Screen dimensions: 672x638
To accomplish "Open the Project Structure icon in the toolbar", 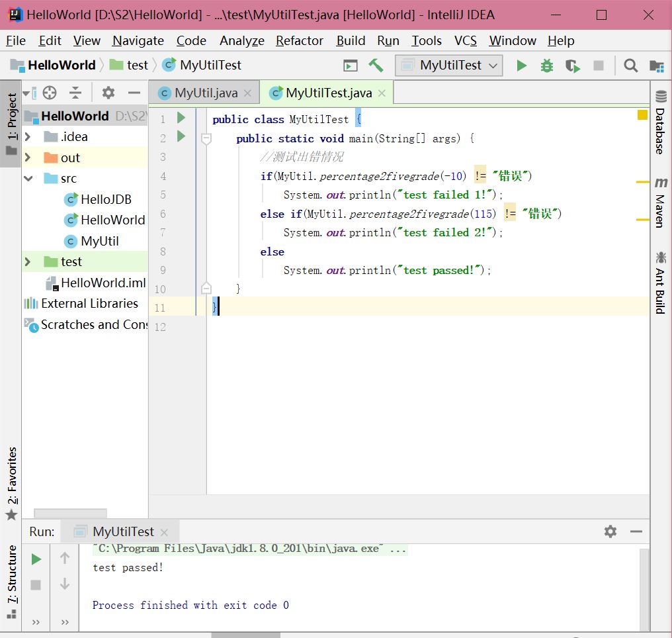I will tap(657, 66).
